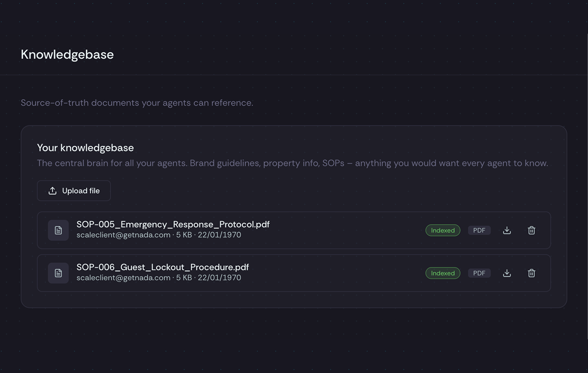Click Indexed badge on SOP-006 row
The image size is (588, 373).
[x=443, y=273]
